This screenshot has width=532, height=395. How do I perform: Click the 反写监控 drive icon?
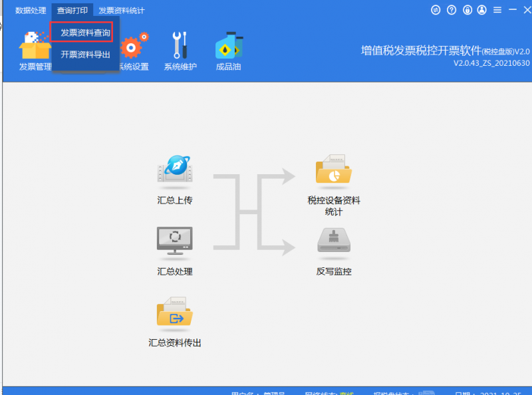click(x=333, y=241)
